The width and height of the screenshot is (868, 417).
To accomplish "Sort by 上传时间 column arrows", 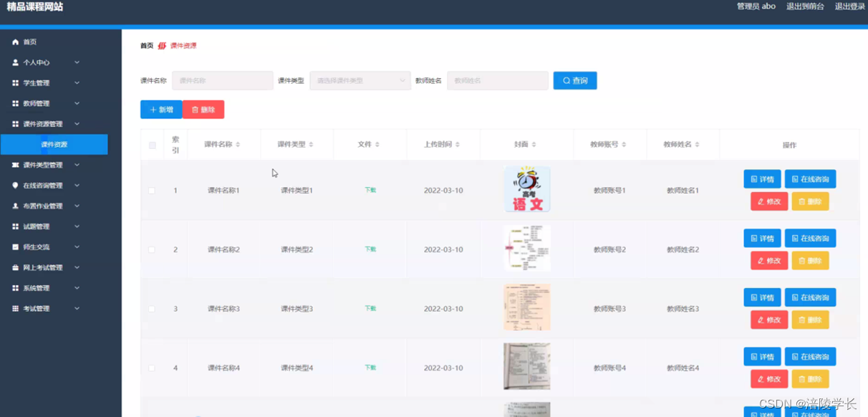I will pyautogui.click(x=458, y=145).
